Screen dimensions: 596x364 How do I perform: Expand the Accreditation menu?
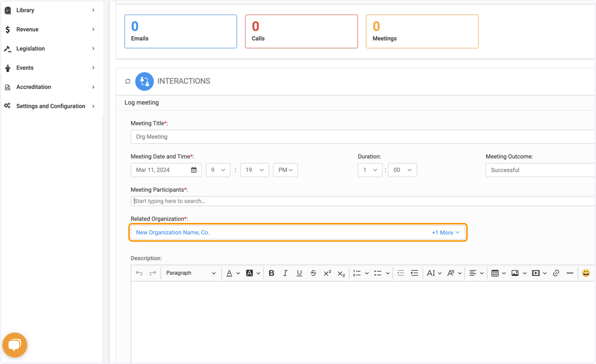93,87
